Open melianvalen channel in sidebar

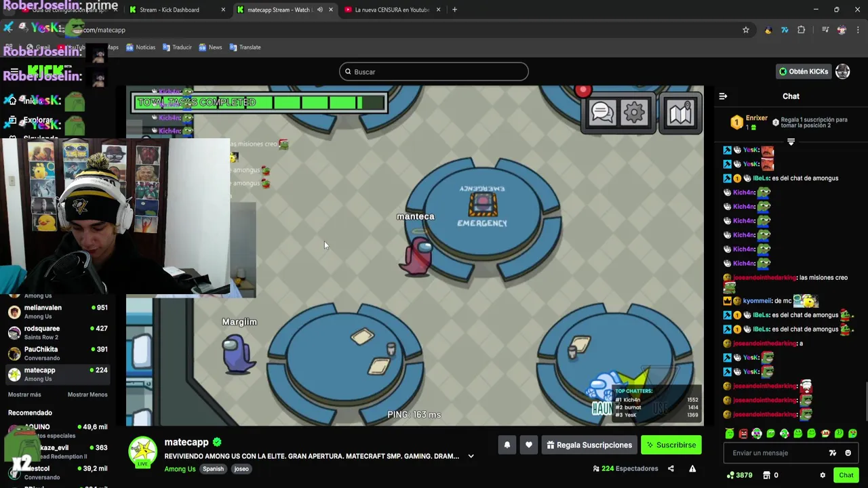[x=58, y=312]
